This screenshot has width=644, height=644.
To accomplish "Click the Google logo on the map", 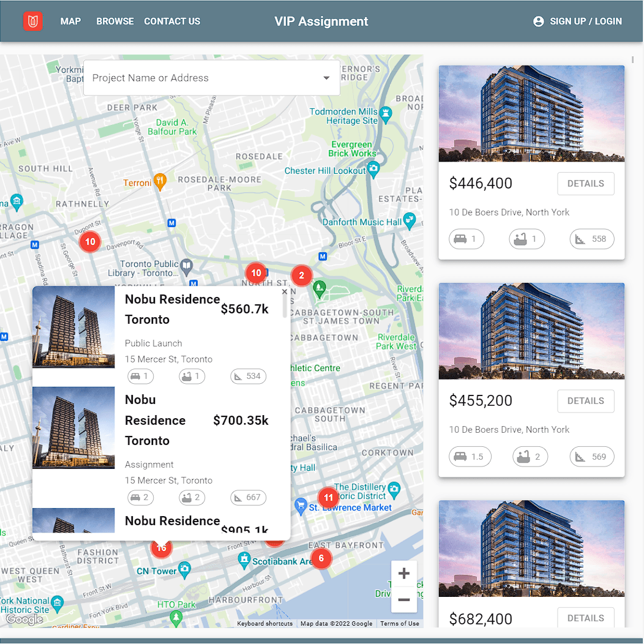I will click(x=24, y=619).
